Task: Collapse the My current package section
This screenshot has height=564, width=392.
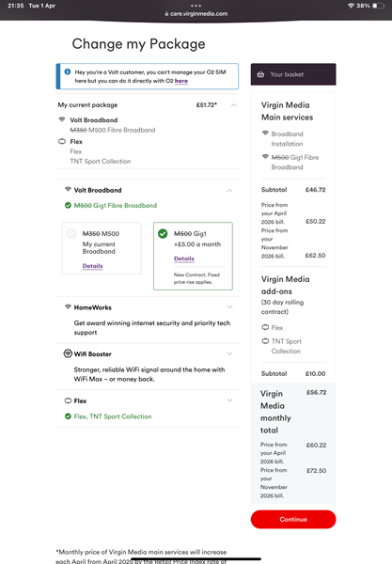Action: click(234, 105)
